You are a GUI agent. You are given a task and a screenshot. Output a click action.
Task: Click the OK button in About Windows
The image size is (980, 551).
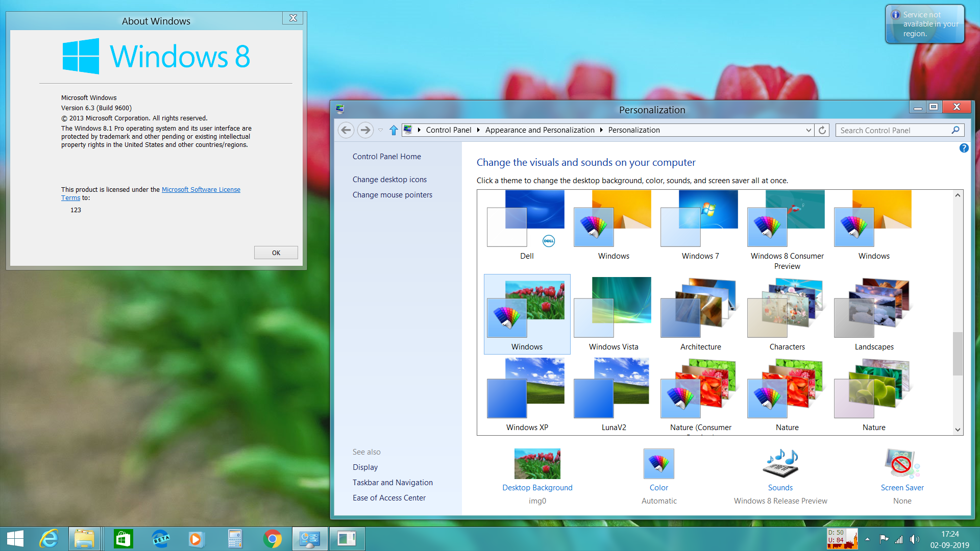275,253
